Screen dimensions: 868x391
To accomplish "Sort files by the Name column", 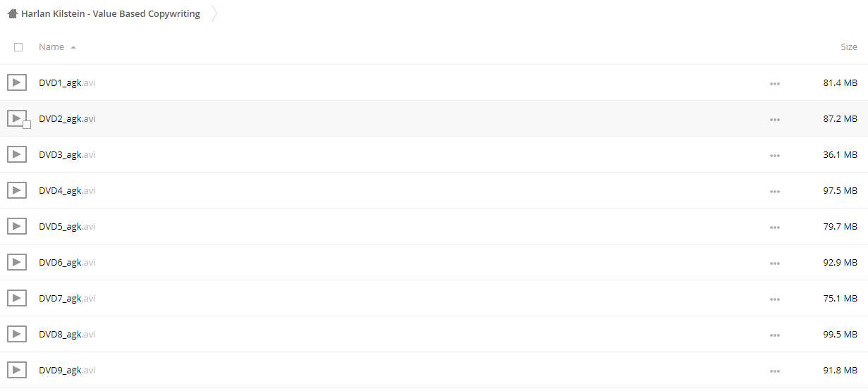I will 51,47.
